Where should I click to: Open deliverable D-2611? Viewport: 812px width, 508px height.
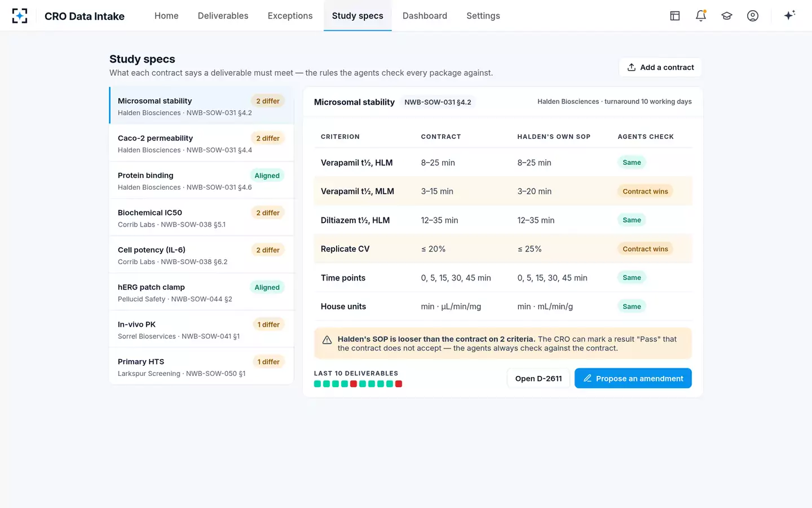coord(539,378)
